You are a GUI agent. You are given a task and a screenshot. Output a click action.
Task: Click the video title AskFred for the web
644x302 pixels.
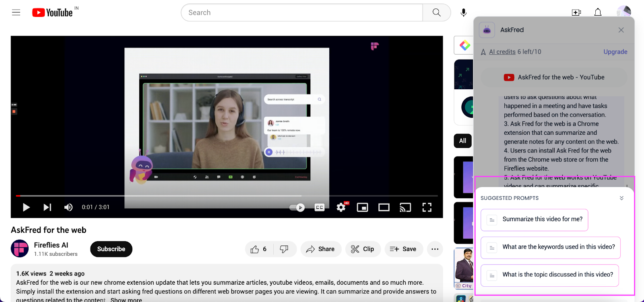pos(49,230)
